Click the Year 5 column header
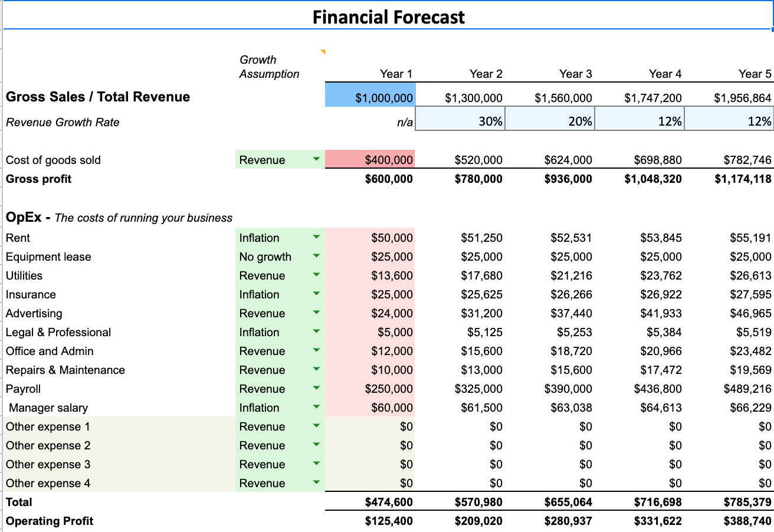 [755, 74]
